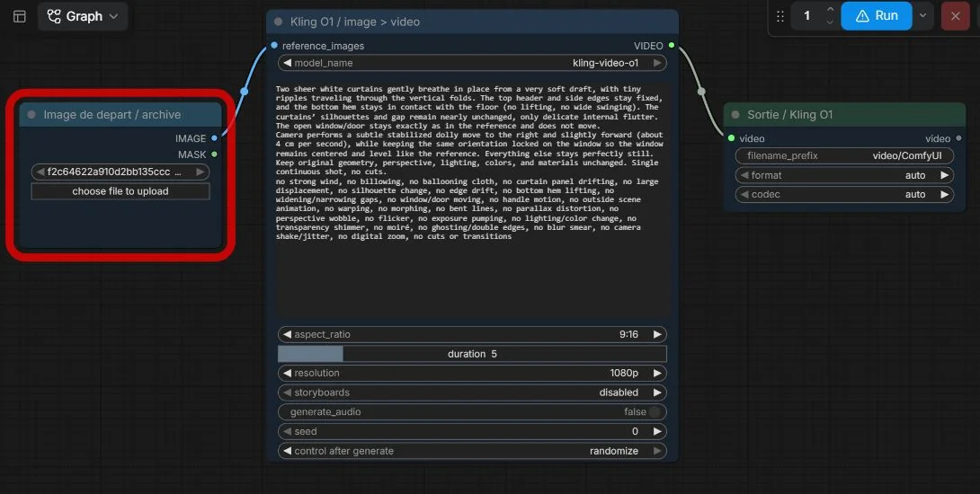980x494 pixels.
Task: Open control after generate randomize combo
Action: 472,451
